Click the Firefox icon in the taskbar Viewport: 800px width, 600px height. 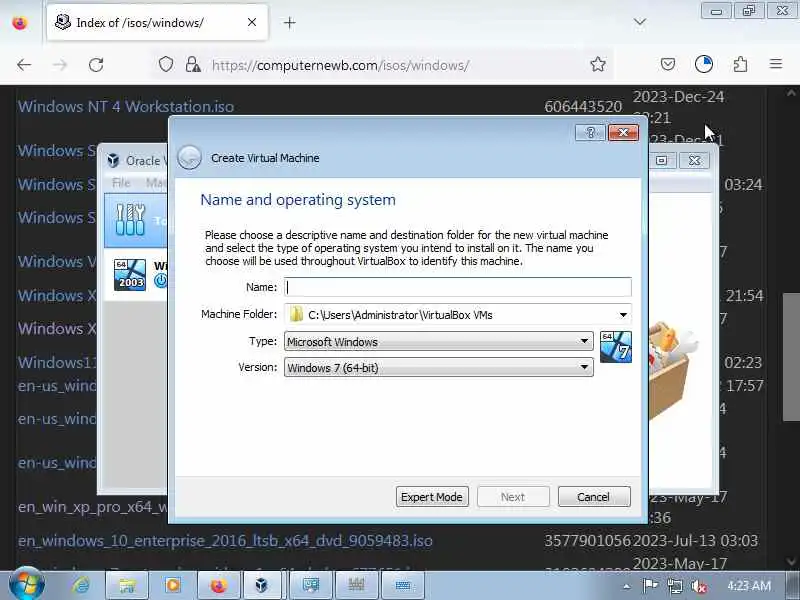pyautogui.click(x=218, y=585)
